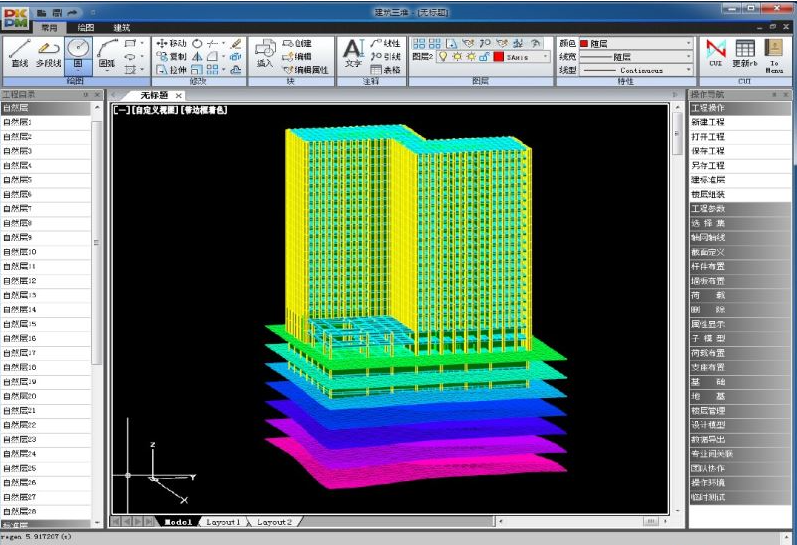Select the 文字 text annotation tool
Image resolution: width=797 pixels, height=545 pixels.
click(x=352, y=53)
